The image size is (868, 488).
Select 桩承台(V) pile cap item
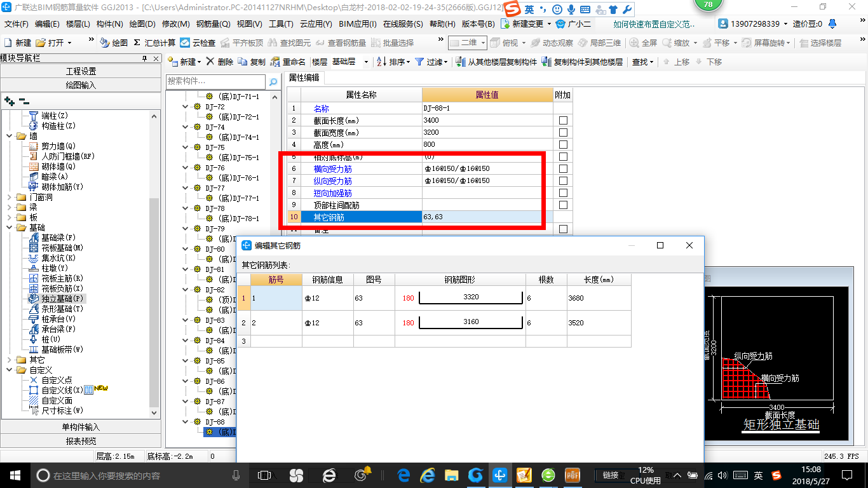click(x=58, y=319)
